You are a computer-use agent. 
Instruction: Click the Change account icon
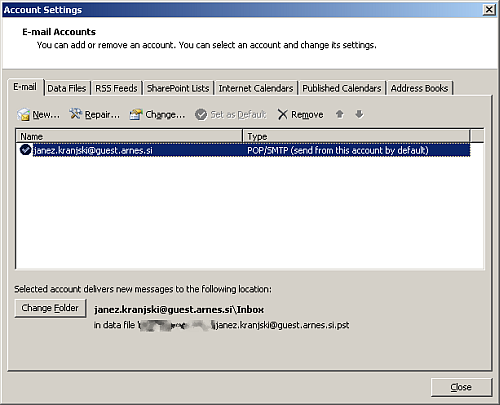[x=136, y=115]
